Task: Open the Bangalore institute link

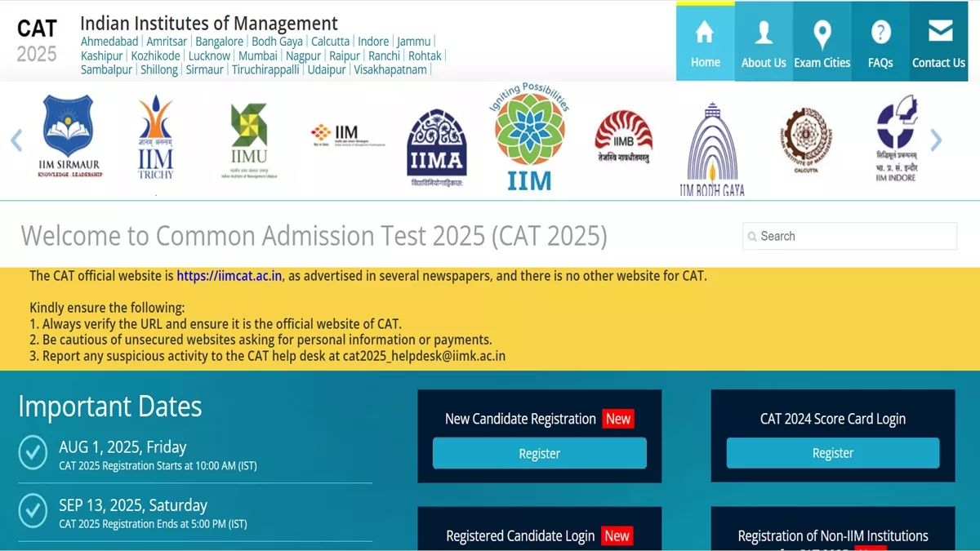Action: [219, 42]
